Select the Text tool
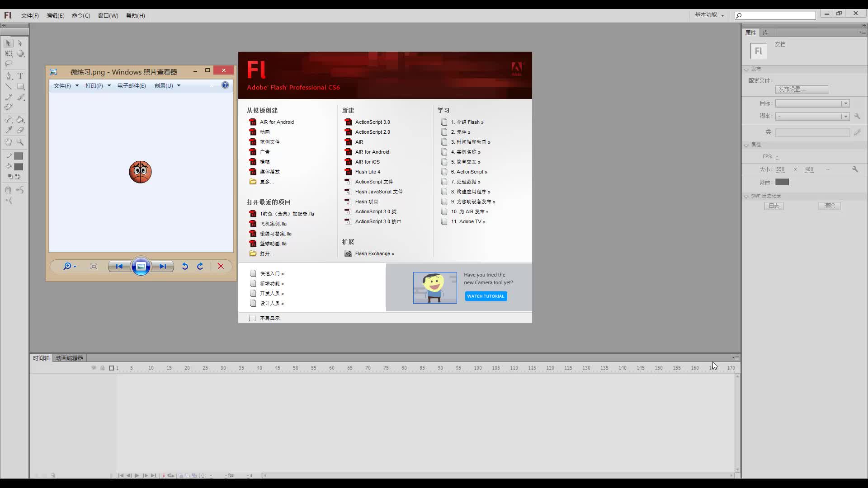Image resolution: width=868 pixels, height=488 pixels. [20, 76]
